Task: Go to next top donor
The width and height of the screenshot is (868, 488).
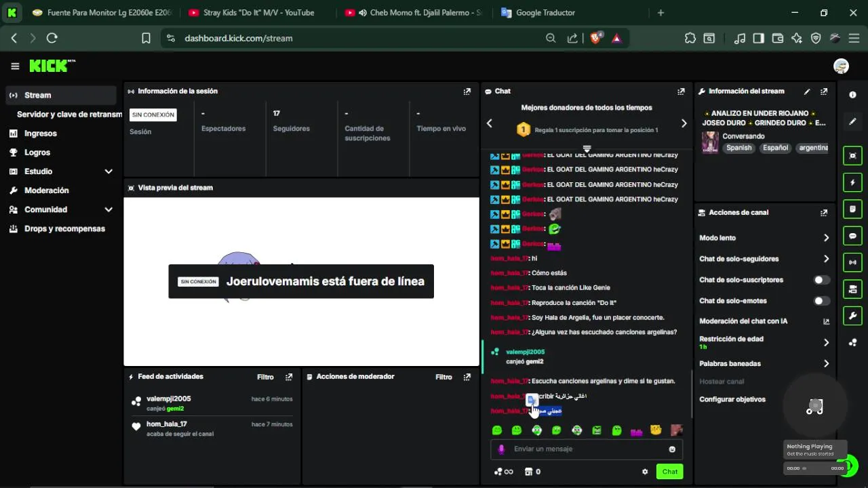Action: [684, 123]
